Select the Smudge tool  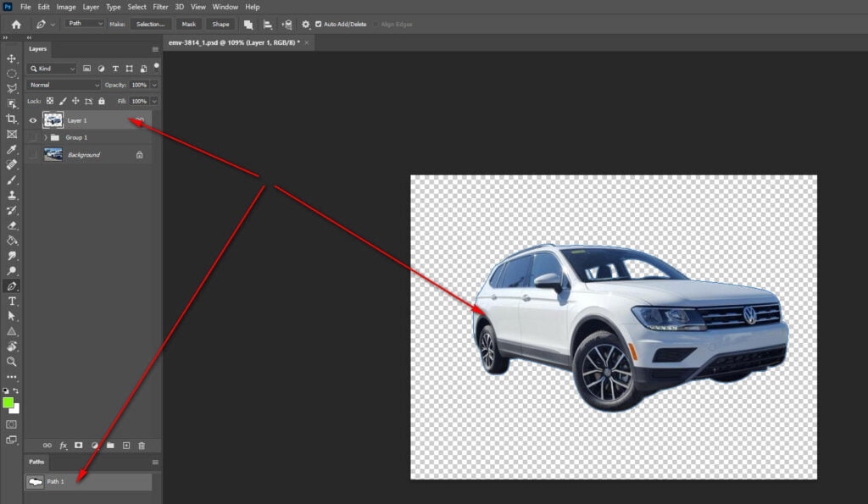tap(11, 256)
